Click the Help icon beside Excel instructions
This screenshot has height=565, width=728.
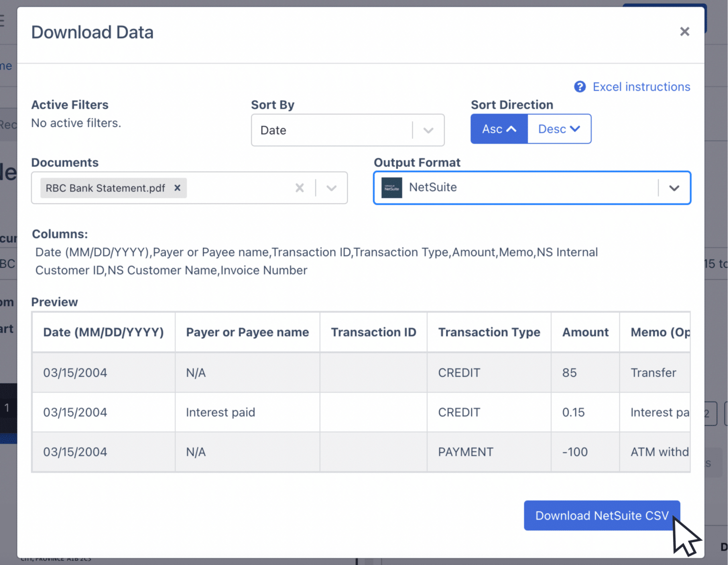(x=580, y=87)
